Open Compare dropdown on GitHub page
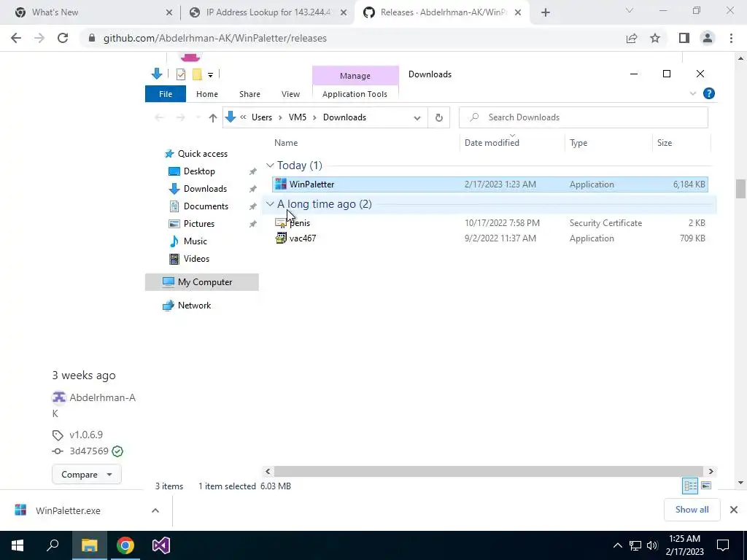The width and height of the screenshot is (747, 560). (87, 474)
